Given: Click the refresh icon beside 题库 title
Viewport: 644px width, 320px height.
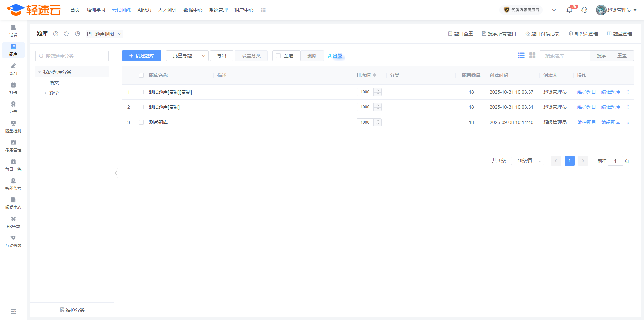Looking at the screenshot, I should click(x=66, y=34).
